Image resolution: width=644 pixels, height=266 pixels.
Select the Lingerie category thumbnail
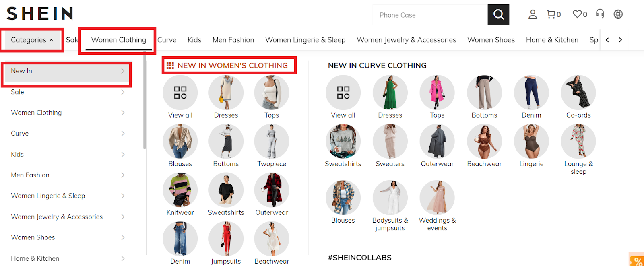(x=531, y=141)
